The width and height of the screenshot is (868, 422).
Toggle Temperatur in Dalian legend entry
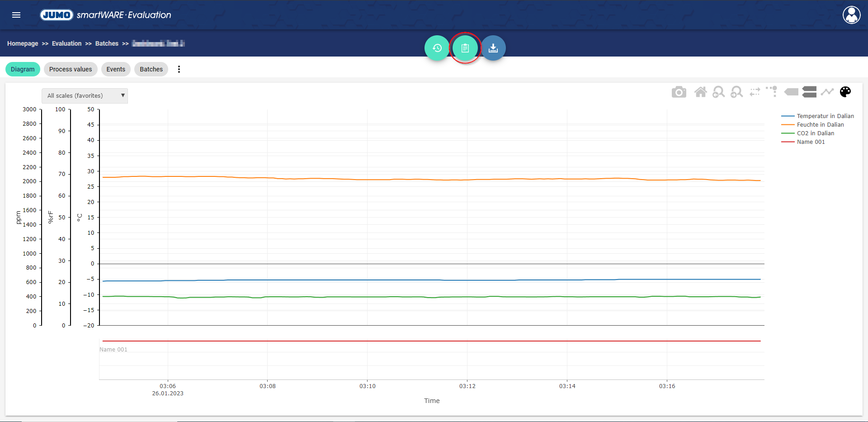(825, 116)
